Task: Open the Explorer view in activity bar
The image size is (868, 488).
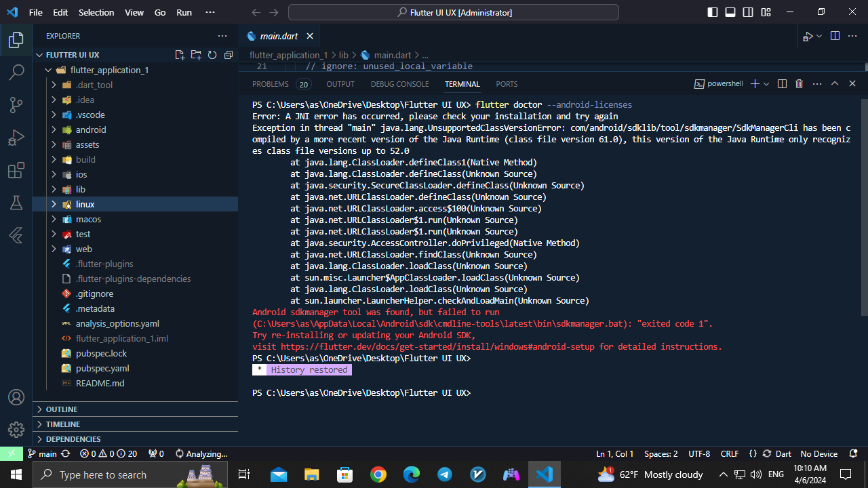Action: [x=16, y=40]
